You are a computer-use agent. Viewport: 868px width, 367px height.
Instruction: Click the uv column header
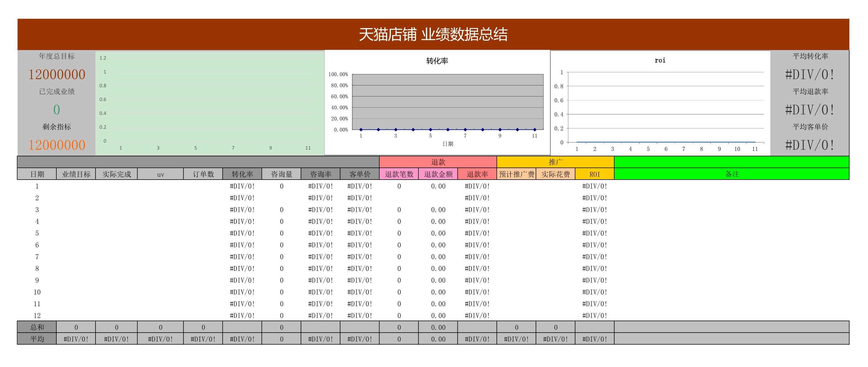160,174
